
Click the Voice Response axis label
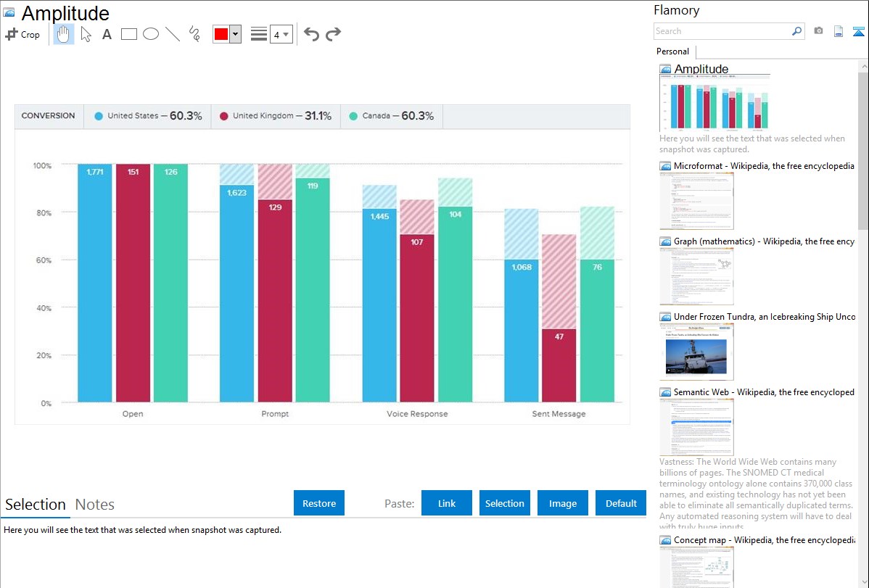tap(417, 413)
